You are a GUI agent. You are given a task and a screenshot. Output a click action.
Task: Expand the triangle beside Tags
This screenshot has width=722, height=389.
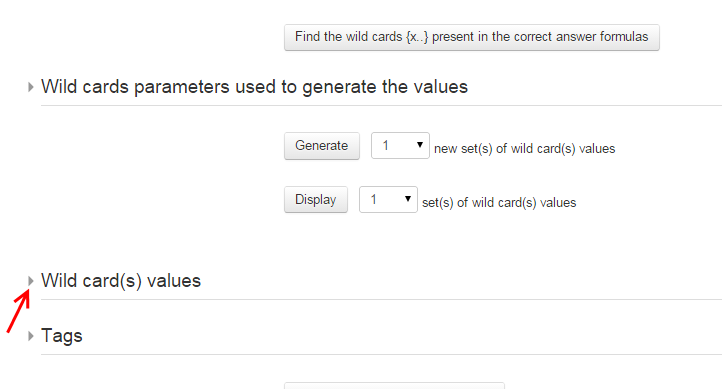point(30,336)
